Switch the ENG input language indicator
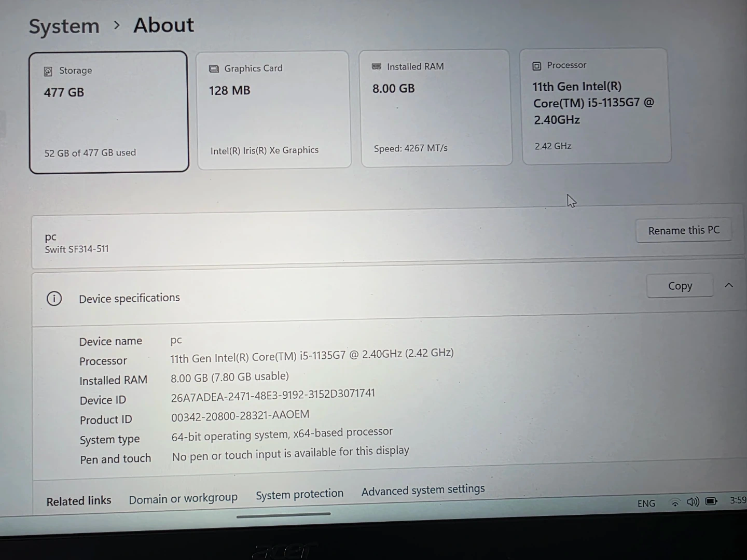Image resolution: width=747 pixels, height=560 pixels. [646, 503]
